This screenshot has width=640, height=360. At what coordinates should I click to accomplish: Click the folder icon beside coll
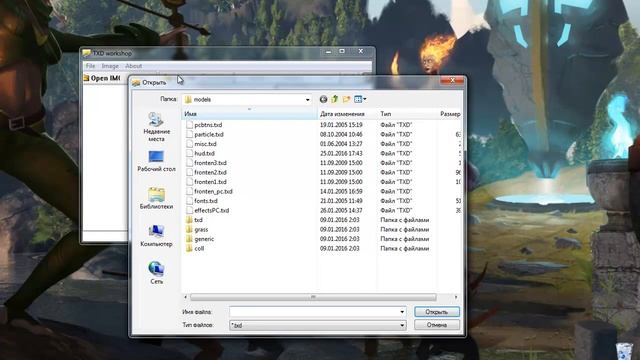pos(189,249)
